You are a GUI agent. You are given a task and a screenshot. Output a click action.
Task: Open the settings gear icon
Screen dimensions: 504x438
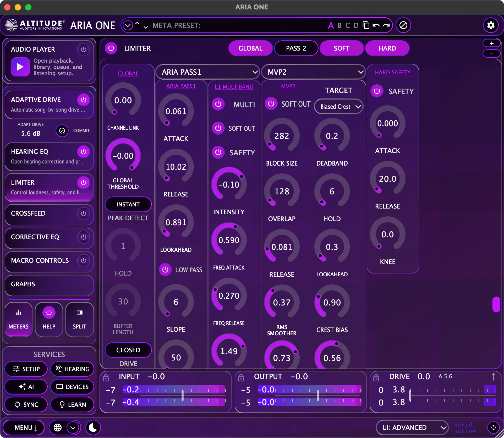(x=491, y=25)
